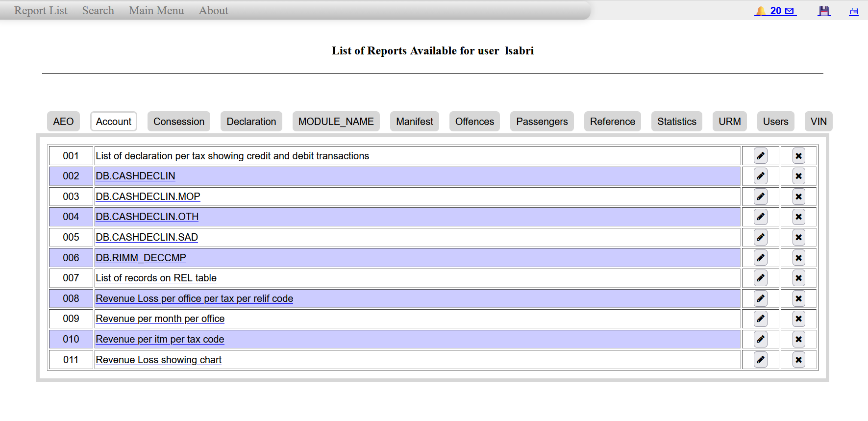Viewport: 868px width, 421px height.
Task: Open the DB.CASHDECLIN.SAD report link
Action: point(147,237)
